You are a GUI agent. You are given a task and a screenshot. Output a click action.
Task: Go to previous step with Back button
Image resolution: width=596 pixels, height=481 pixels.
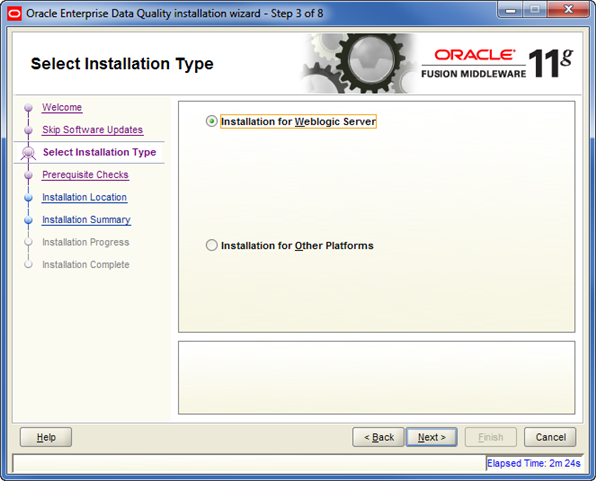378,437
